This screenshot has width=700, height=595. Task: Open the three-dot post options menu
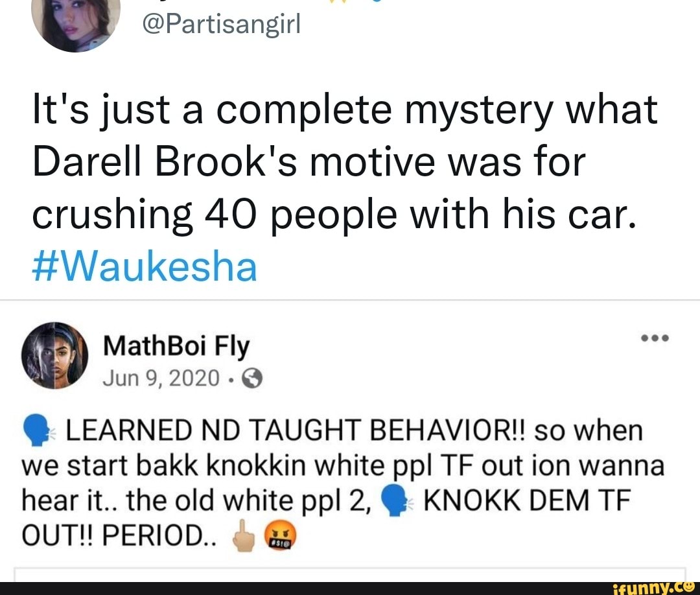(655, 338)
